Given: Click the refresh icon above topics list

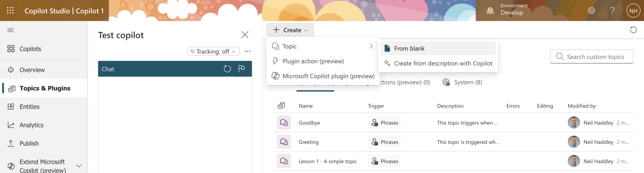Looking at the screenshot, I should click(633, 30).
